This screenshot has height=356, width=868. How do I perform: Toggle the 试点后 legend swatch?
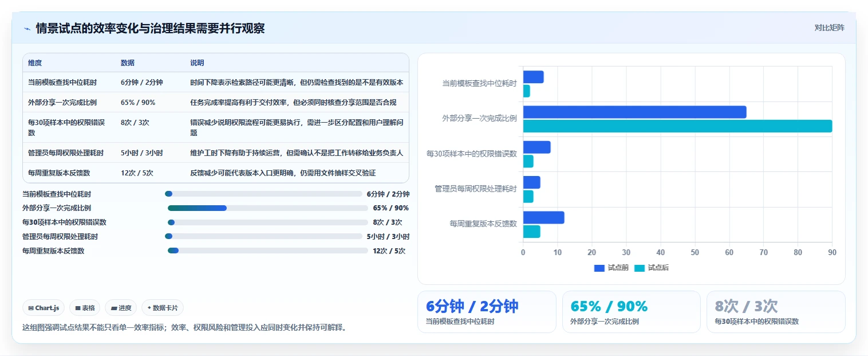(640, 268)
